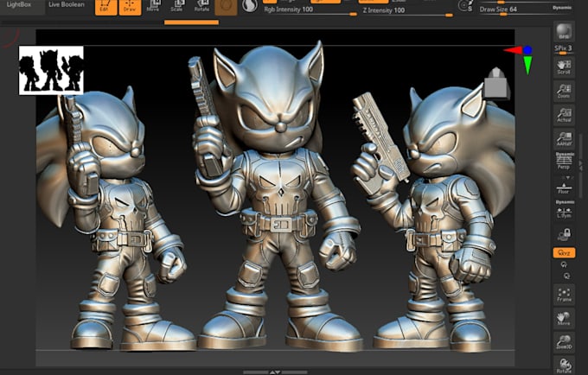Select the Scale transform mode
The height and width of the screenshot is (375, 588).
point(177,6)
